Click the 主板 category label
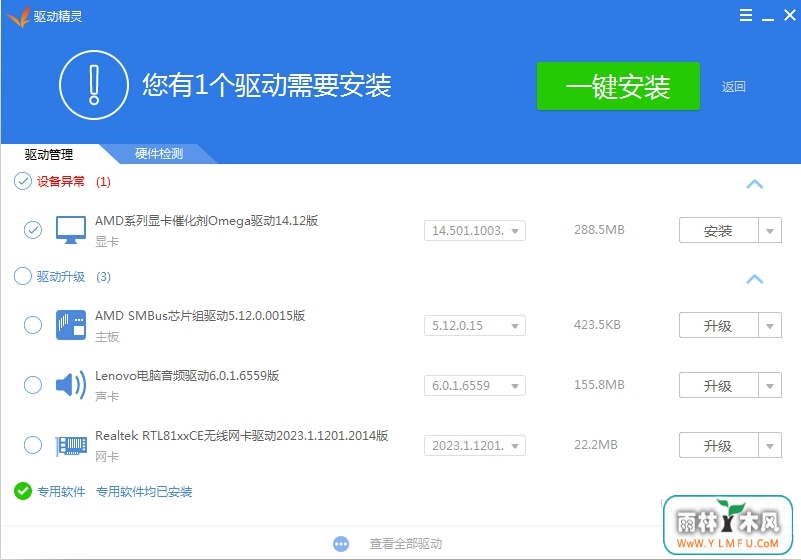Viewport: 801px width, 560px height. click(107, 337)
